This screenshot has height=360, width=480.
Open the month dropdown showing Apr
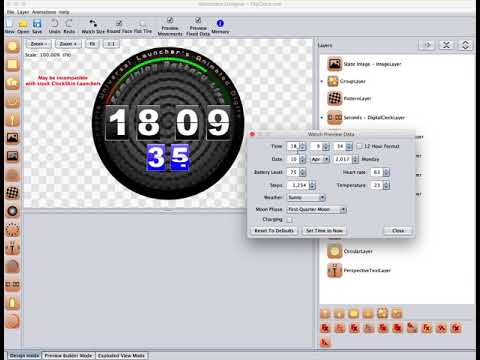click(x=320, y=159)
